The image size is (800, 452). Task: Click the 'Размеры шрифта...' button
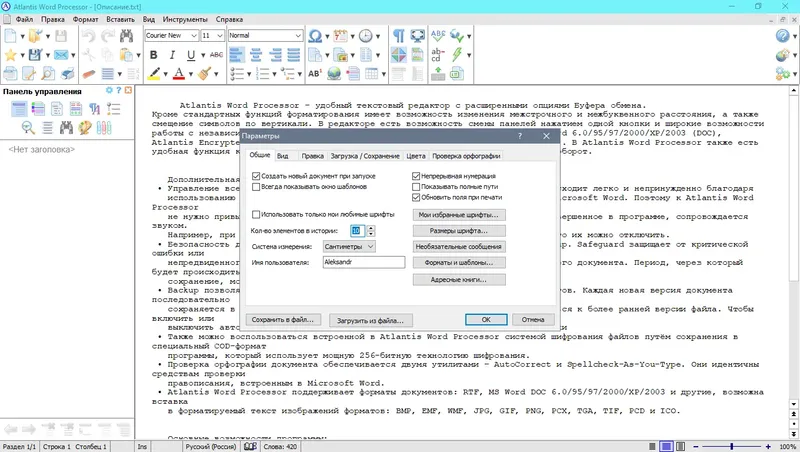459,231
